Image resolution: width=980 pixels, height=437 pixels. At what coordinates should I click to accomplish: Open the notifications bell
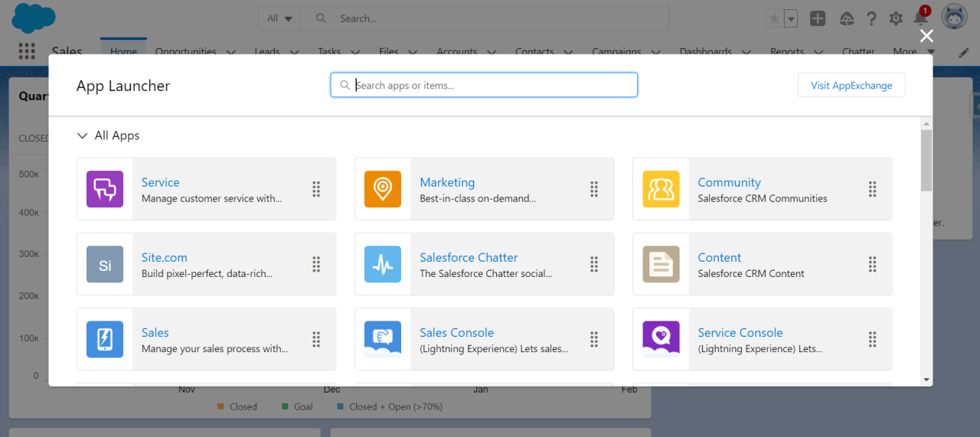click(921, 18)
